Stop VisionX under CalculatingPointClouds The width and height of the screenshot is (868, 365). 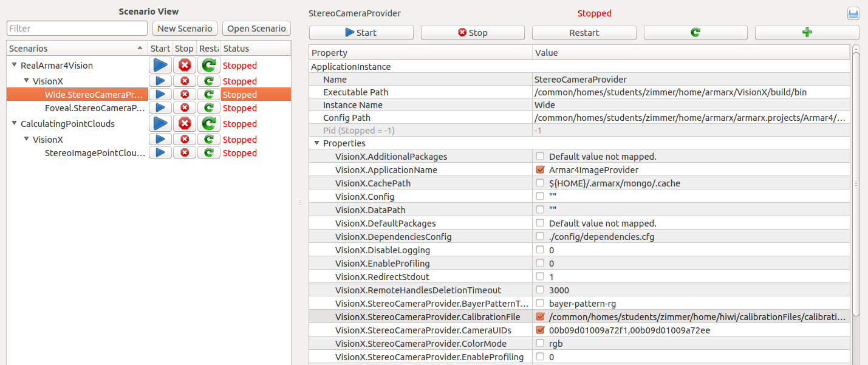pyautogui.click(x=185, y=139)
